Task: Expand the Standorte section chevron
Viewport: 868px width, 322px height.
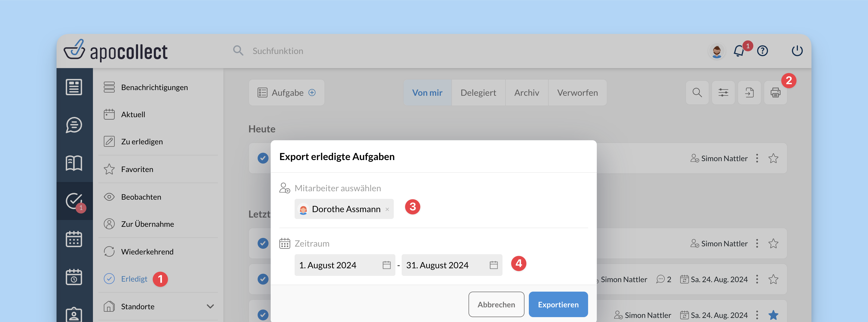Action: pos(210,306)
